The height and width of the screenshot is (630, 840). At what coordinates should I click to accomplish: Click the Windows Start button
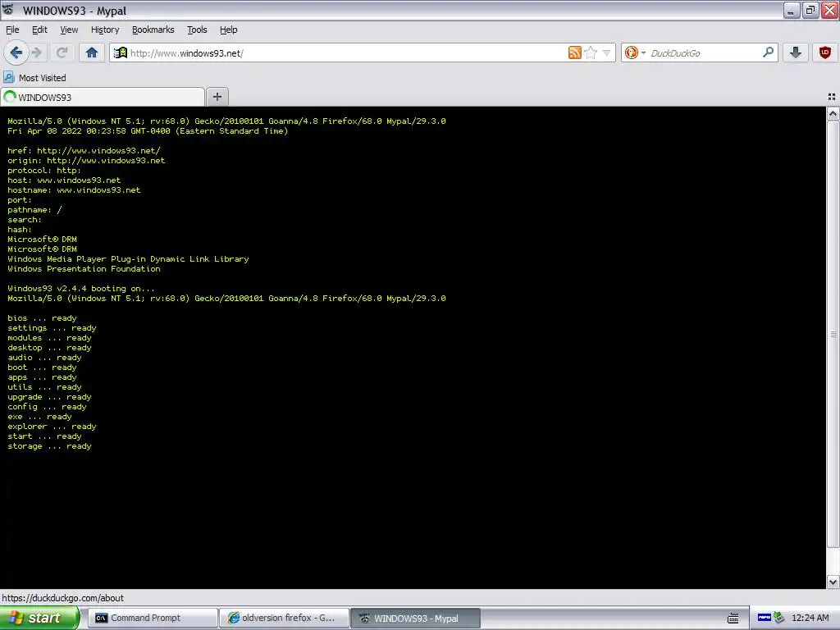[x=39, y=618]
